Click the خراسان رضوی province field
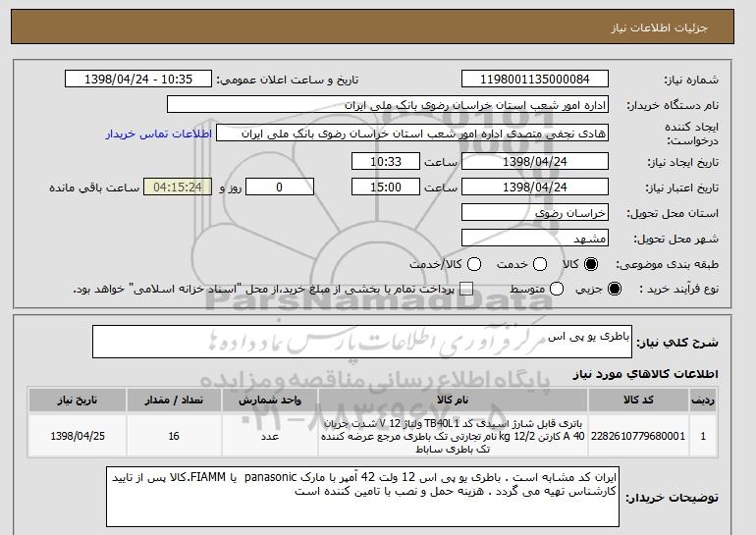The width and height of the screenshot is (756, 535). tap(535, 213)
